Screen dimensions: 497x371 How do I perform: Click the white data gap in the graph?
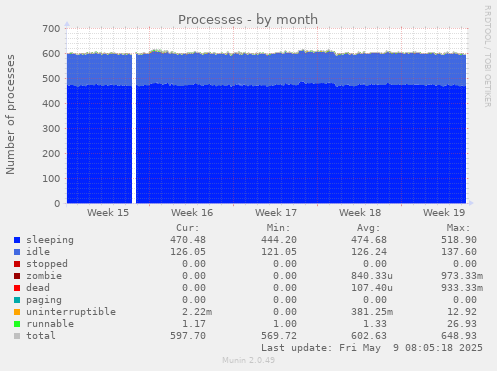134,128
